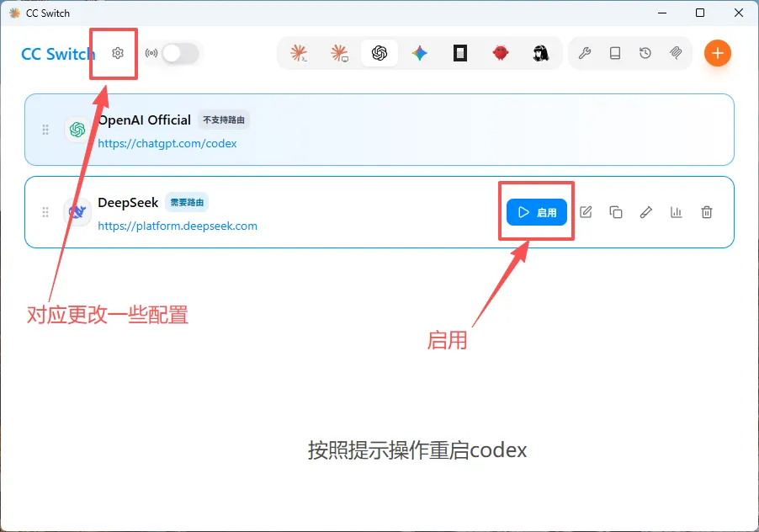This screenshot has height=532, width=759.
Task: Select the DeepSeek provider name
Action: click(128, 202)
